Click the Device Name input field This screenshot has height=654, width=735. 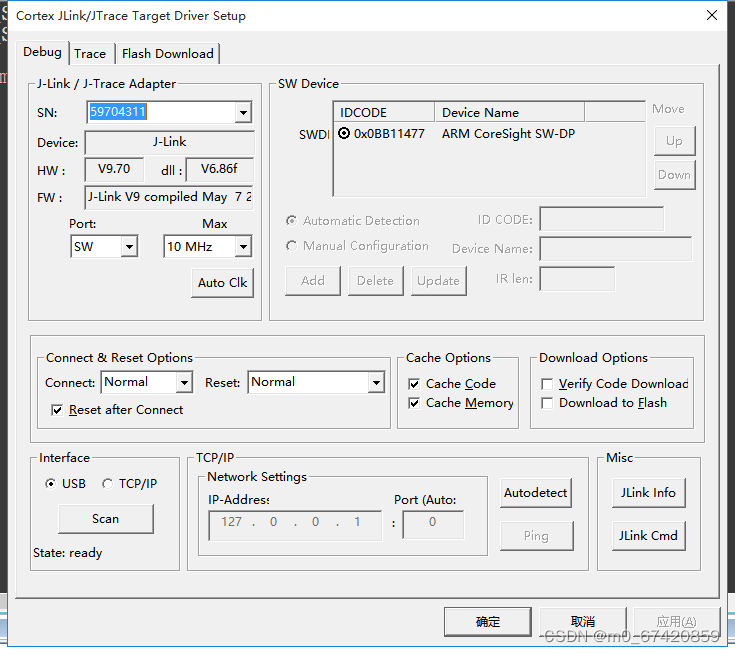pos(615,249)
